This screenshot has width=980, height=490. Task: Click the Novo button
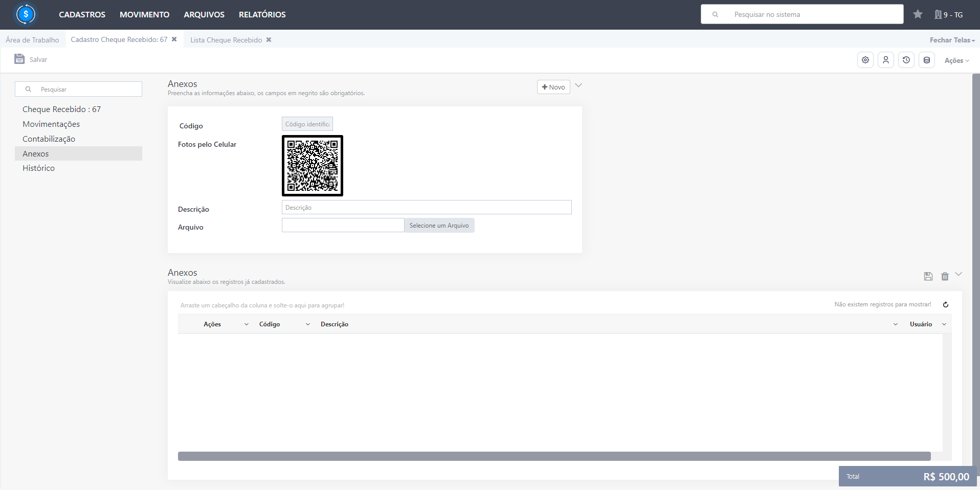(553, 87)
